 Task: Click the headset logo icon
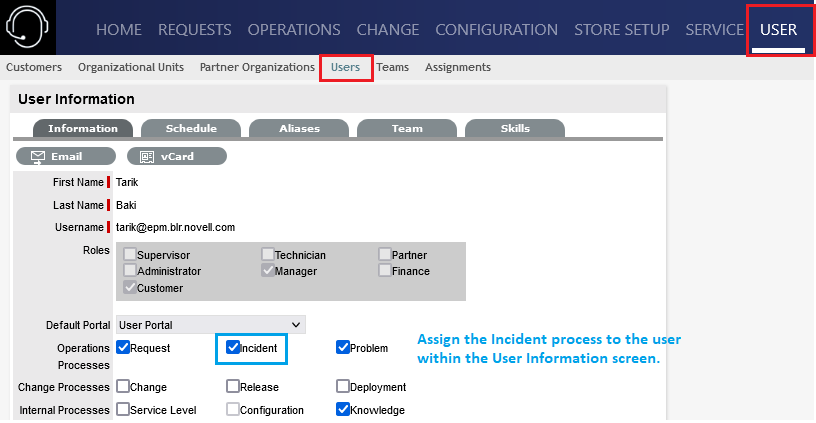[28, 27]
